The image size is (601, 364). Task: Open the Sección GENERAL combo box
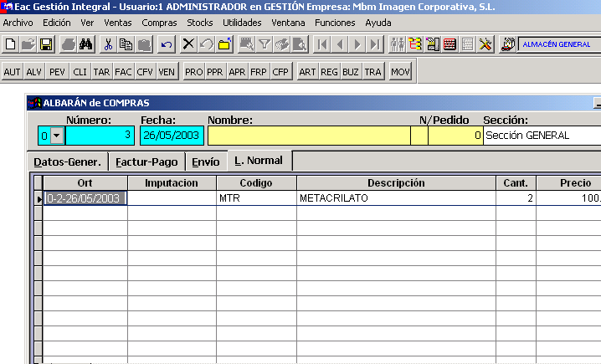tap(542, 136)
